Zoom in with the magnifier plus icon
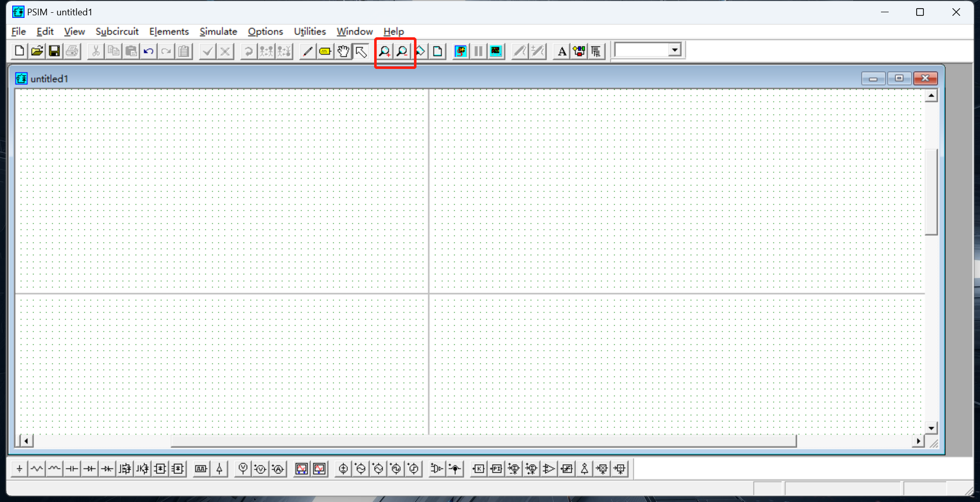The image size is (980, 502). pos(384,51)
